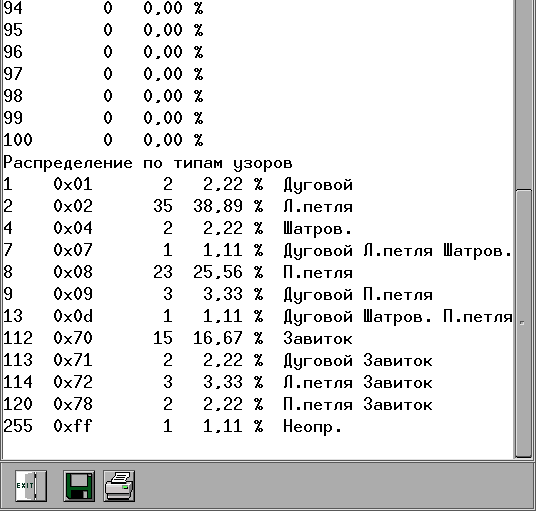
Task: Select row 0x02 Л.петля with 38,89 %
Action: [178, 206]
